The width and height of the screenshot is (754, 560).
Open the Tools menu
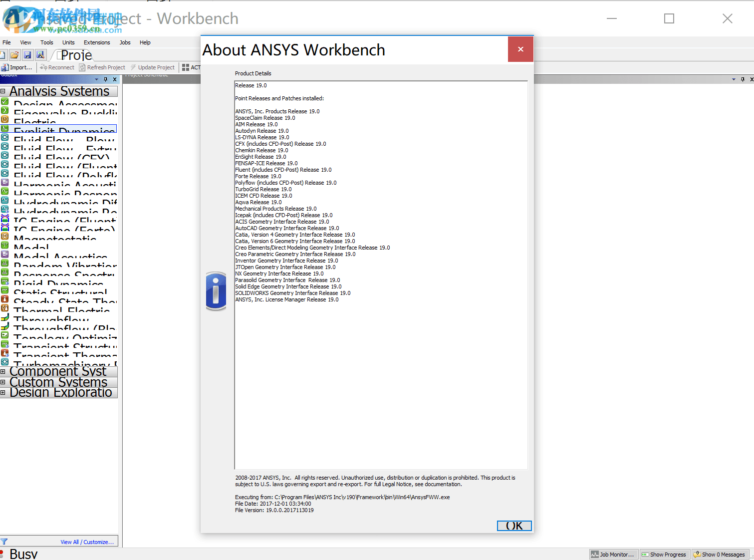point(47,42)
